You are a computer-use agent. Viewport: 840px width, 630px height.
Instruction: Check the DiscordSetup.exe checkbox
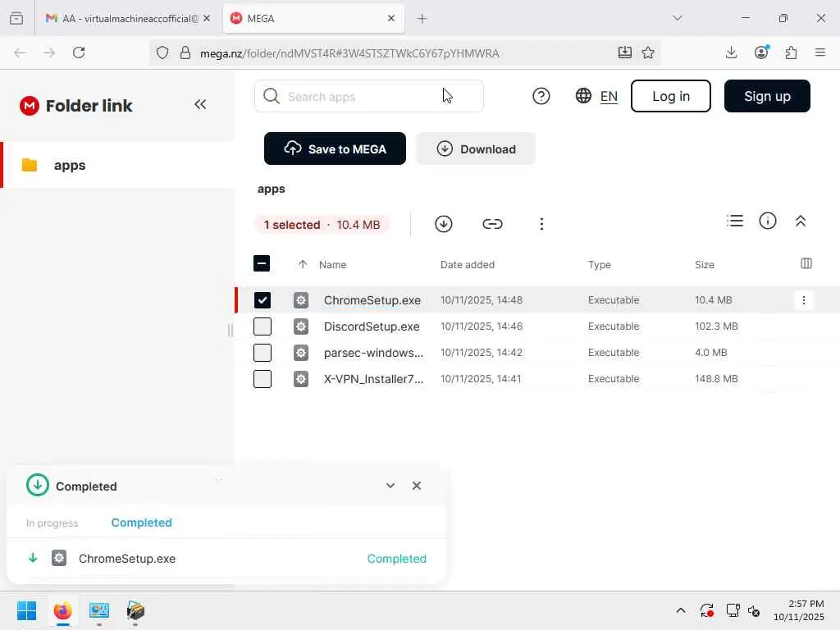(262, 326)
